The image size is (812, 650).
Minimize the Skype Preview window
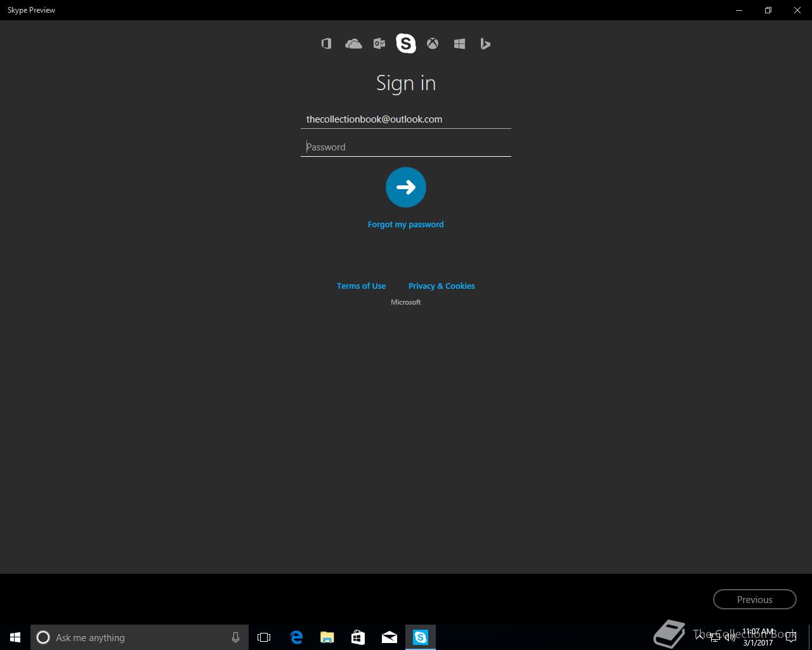(739, 10)
